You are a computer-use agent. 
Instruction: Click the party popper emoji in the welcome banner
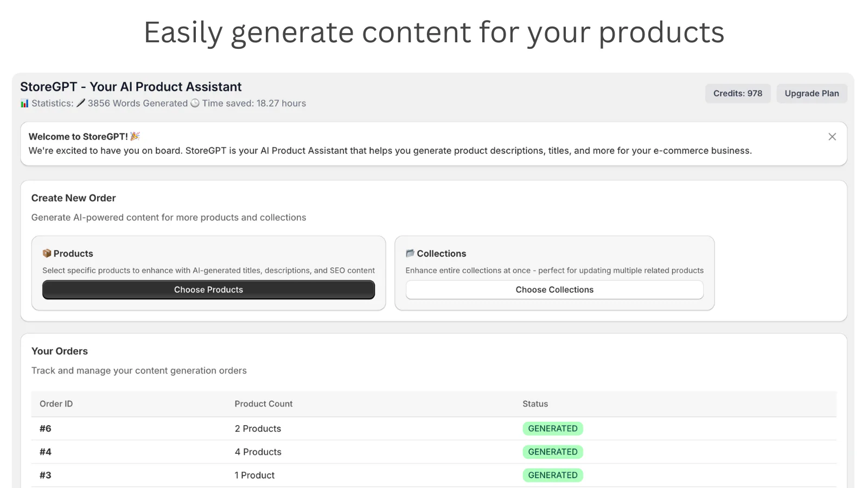[x=135, y=136]
